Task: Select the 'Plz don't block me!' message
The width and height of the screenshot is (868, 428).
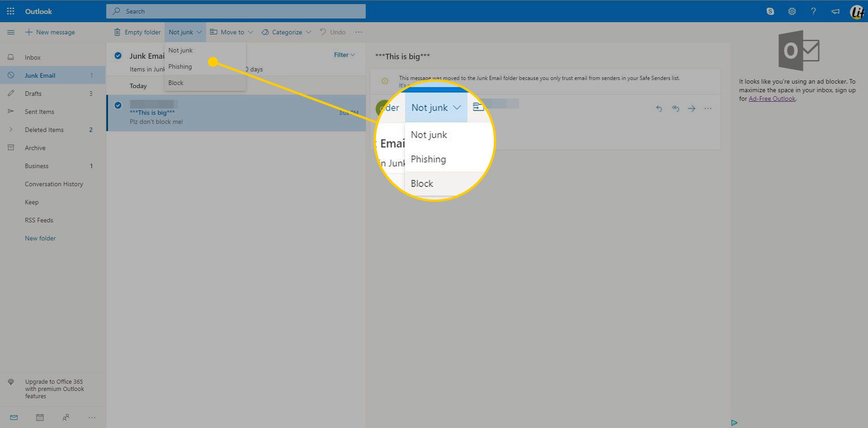Action: (x=236, y=113)
